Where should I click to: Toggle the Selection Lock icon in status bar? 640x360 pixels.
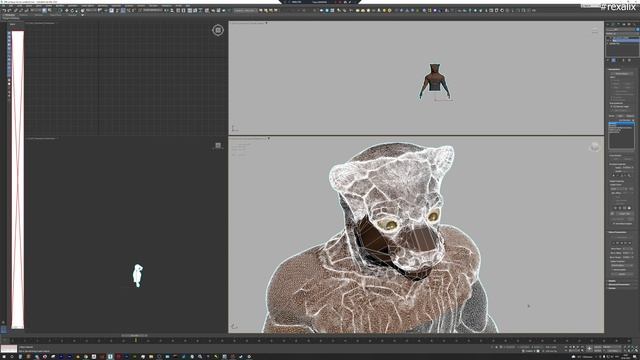pos(496,347)
